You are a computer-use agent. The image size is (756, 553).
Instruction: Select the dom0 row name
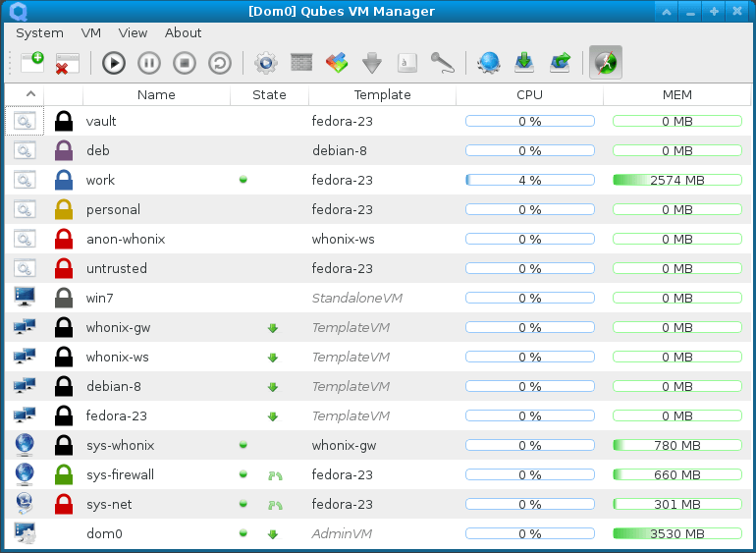point(104,533)
